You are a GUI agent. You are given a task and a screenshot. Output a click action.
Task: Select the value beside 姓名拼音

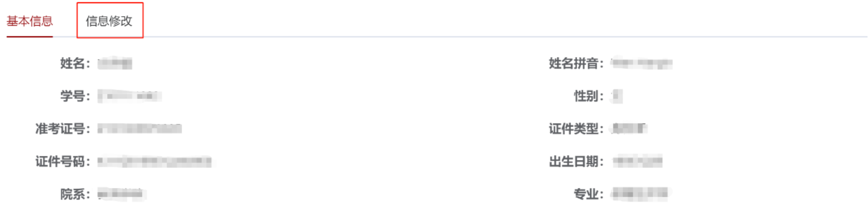pyautogui.click(x=642, y=63)
